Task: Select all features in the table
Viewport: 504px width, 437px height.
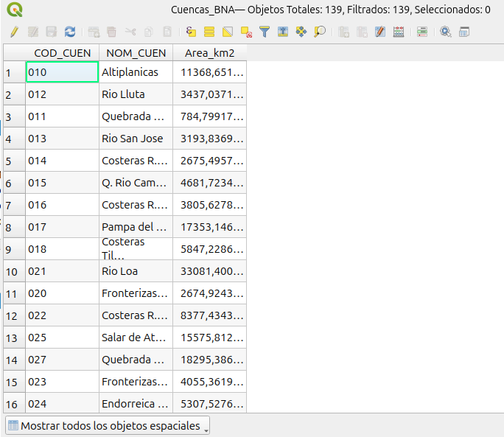Action: [209, 32]
